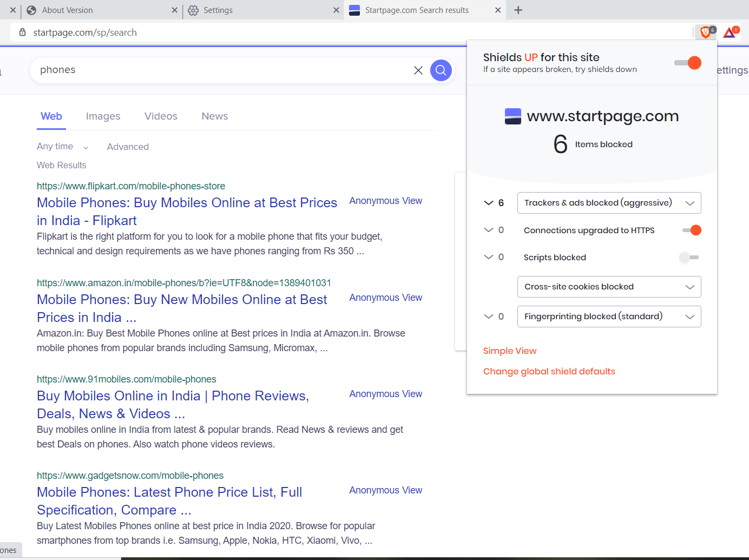Expand HTTPS upgraded connections chevron
This screenshot has height=560, width=749.
pos(489,230)
